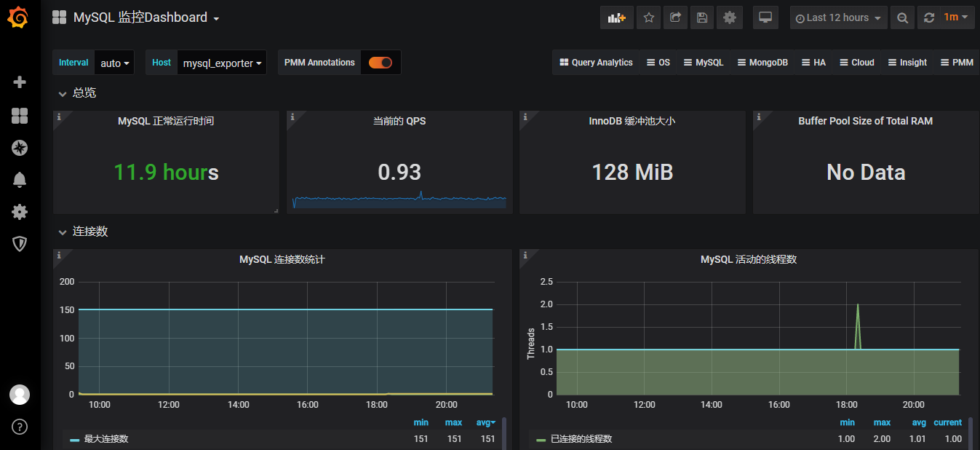980x450 pixels.
Task: Open the MongoDB dashboards menu
Action: click(762, 63)
